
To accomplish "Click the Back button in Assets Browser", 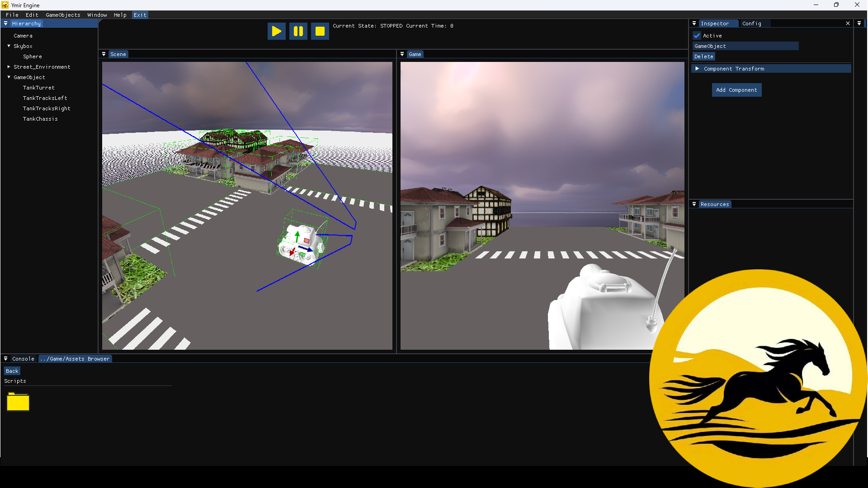I will point(12,371).
